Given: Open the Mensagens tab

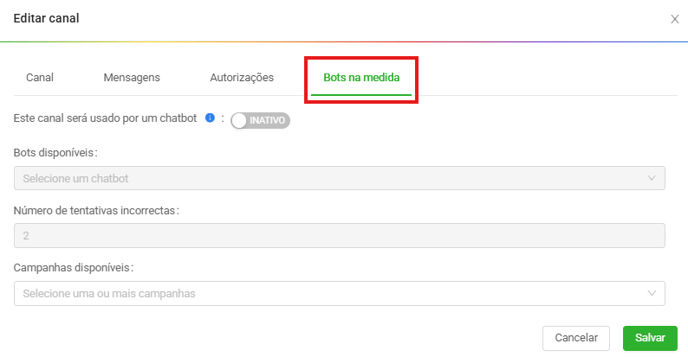Looking at the screenshot, I should [132, 77].
